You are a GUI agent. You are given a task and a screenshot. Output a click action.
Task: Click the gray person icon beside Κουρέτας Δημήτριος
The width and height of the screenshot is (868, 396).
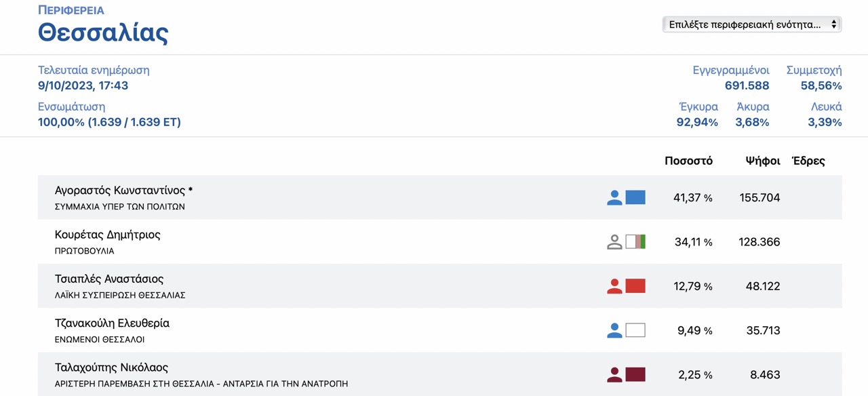(614, 241)
